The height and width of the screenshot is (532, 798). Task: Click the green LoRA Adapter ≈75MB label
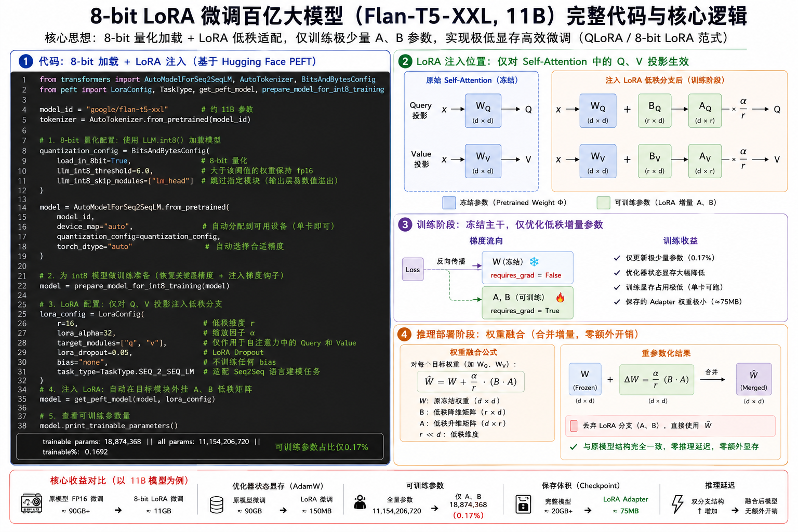click(626, 505)
